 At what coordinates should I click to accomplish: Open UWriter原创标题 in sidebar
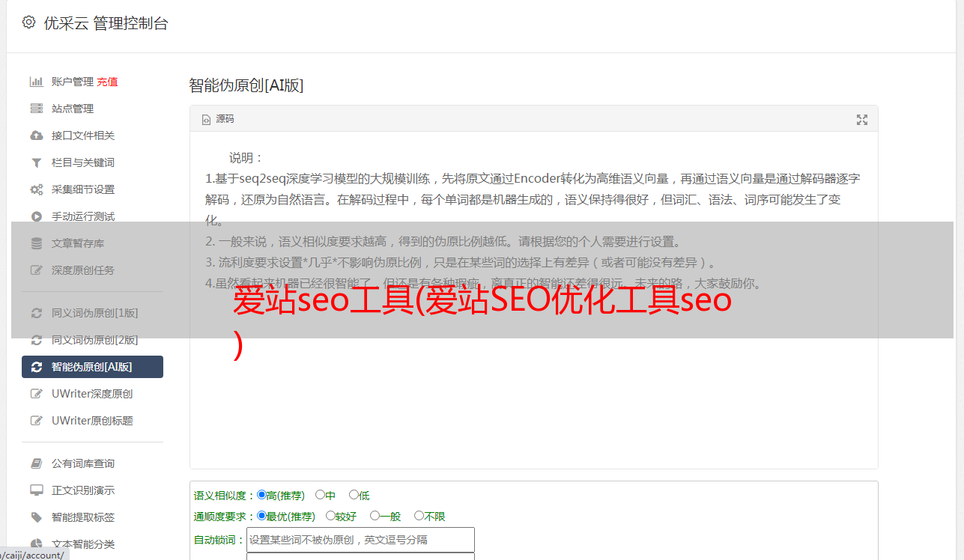(92, 421)
